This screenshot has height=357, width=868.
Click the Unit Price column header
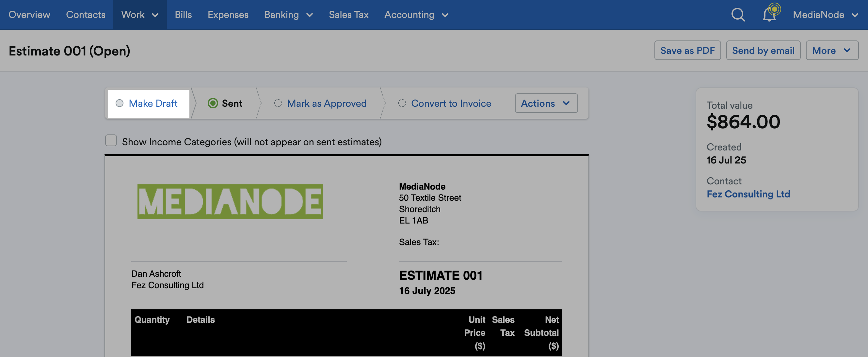[474, 333]
